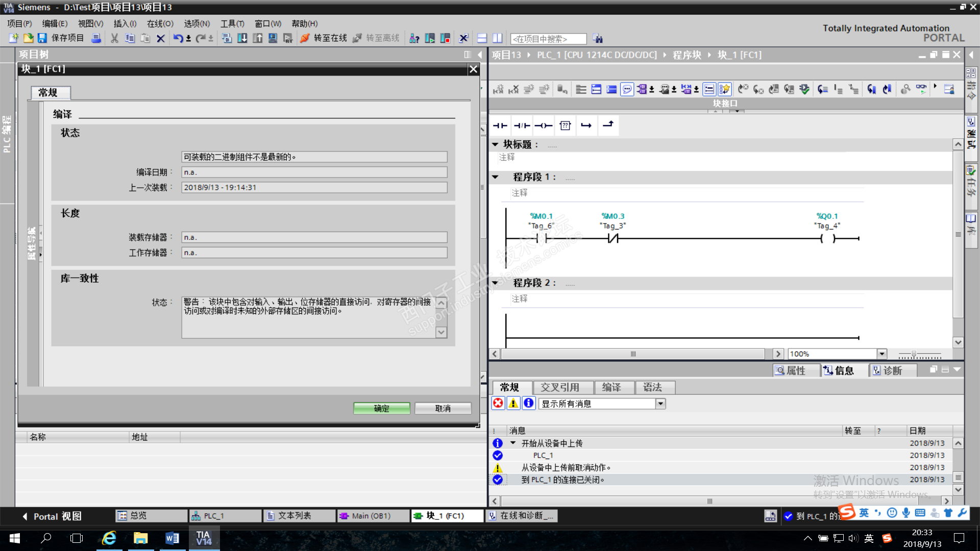Image resolution: width=980 pixels, height=551 pixels.
Task: Click the Download to device icon
Action: pyautogui.click(x=242, y=38)
